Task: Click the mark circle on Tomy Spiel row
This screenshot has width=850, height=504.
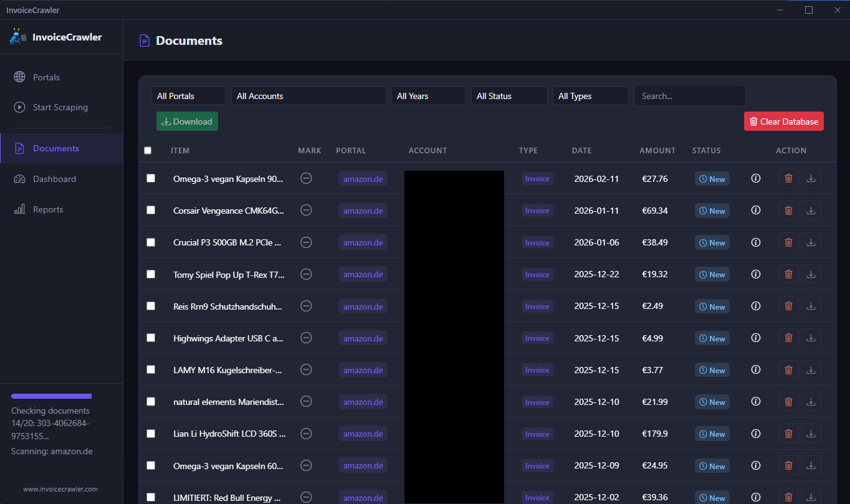Action: click(x=306, y=274)
